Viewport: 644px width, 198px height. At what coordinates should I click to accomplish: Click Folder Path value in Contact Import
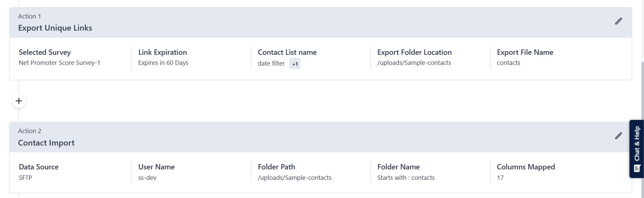click(x=294, y=178)
